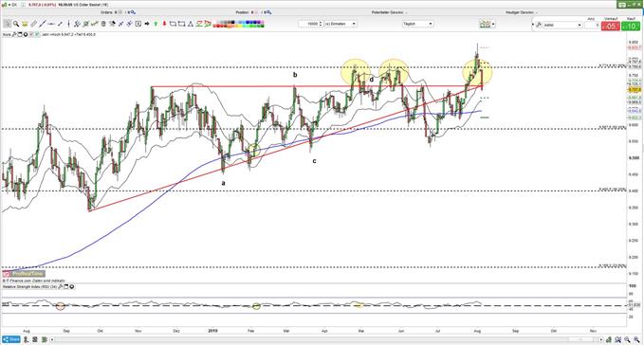Click the order amount input field
Image resolution: width=644 pixels, height=345 pixels.
pos(592,25)
